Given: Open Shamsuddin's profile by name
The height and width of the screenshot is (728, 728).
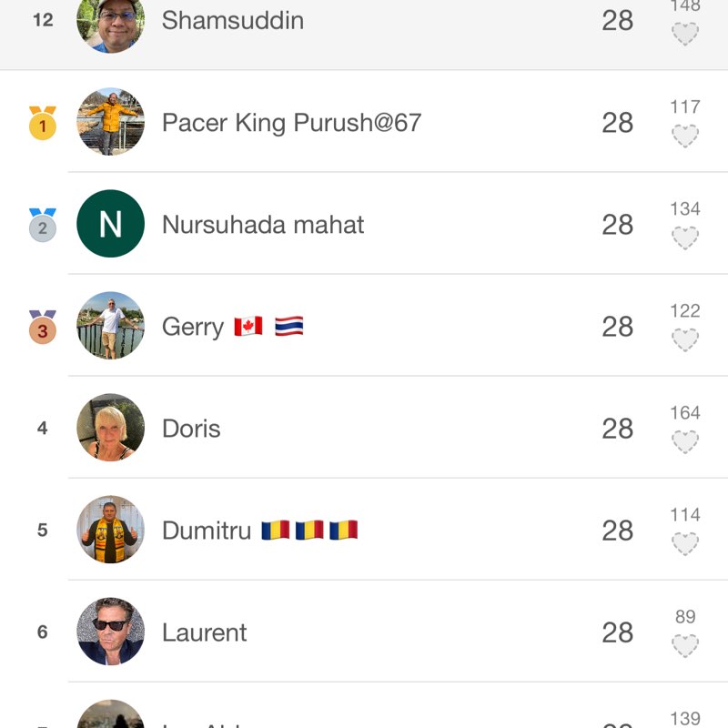Looking at the screenshot, I should 232,20.
